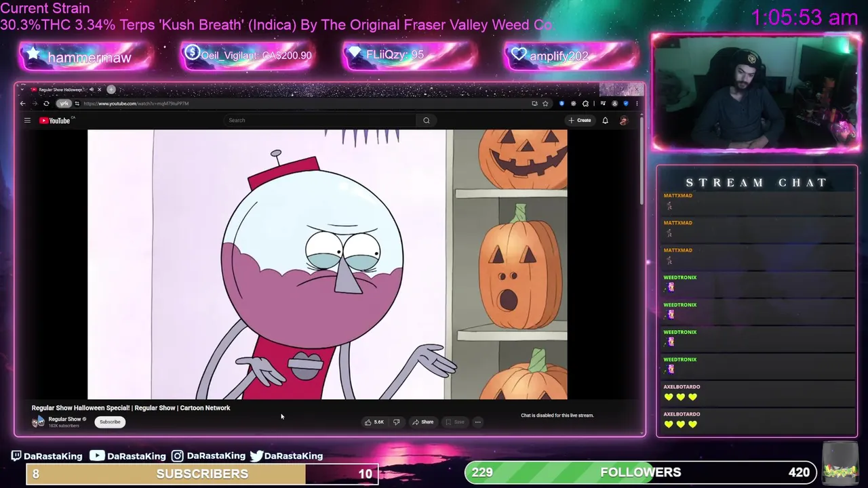Open YouTube notifications bell

click(x=605, y=121)
